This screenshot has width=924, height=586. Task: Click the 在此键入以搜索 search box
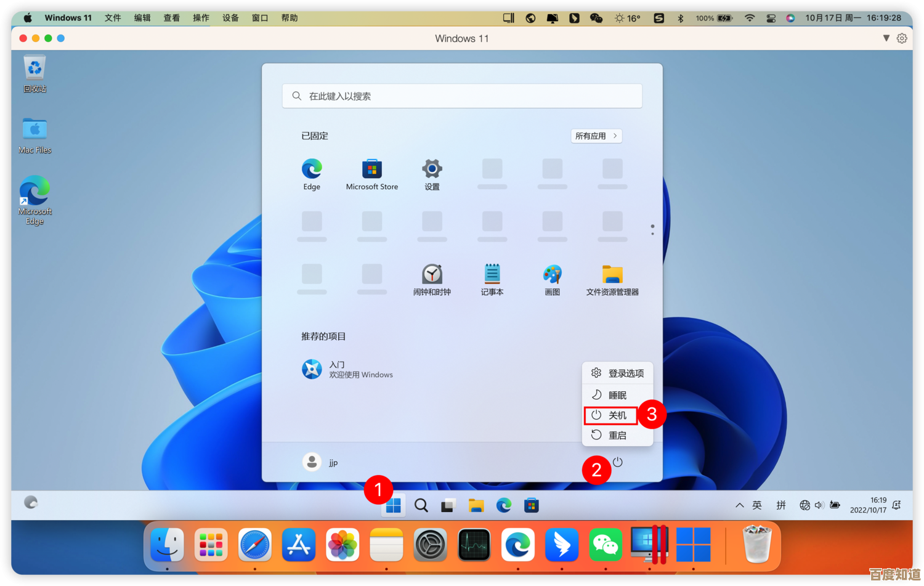tap(461, 96)
